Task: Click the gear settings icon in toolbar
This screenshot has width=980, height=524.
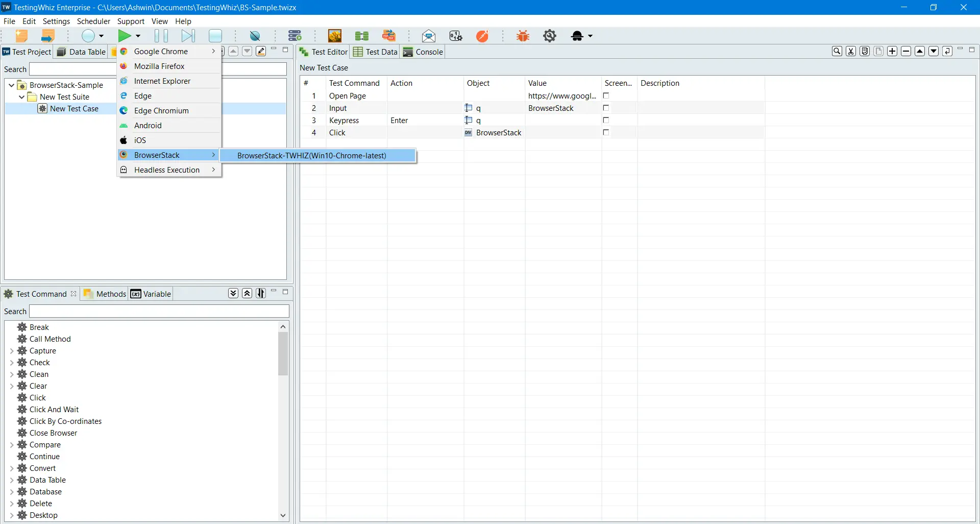Action: (550, 36)
